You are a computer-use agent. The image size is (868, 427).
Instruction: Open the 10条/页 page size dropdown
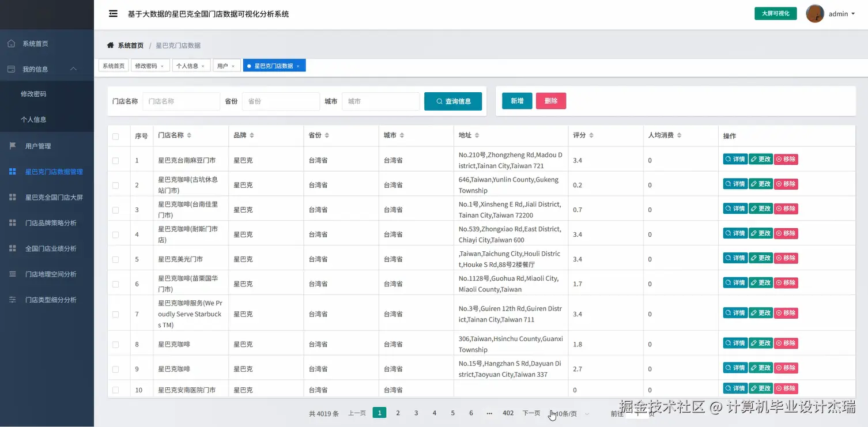569,413
